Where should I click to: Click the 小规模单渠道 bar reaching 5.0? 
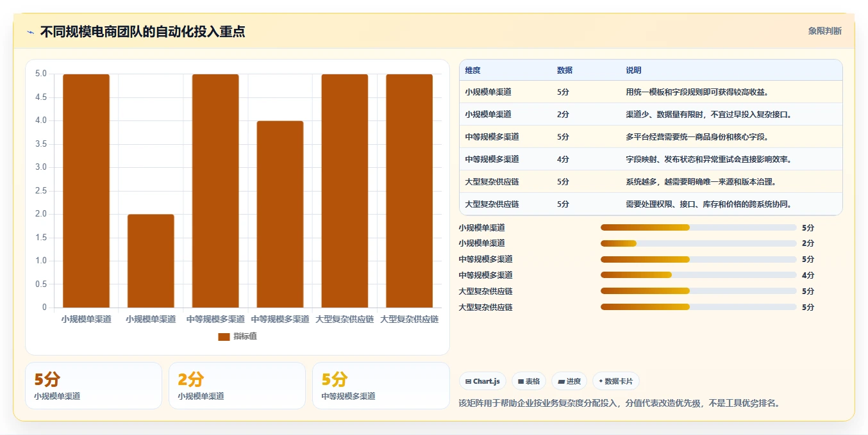point(86,191)
